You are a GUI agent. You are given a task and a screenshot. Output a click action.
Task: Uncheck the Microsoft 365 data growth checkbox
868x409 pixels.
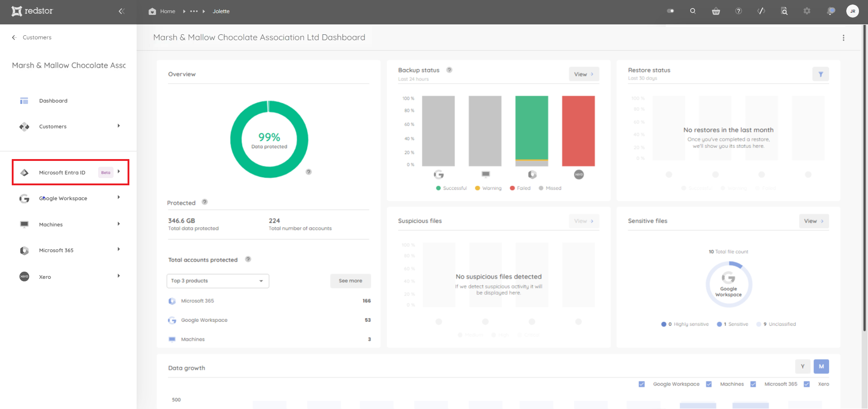753,384
